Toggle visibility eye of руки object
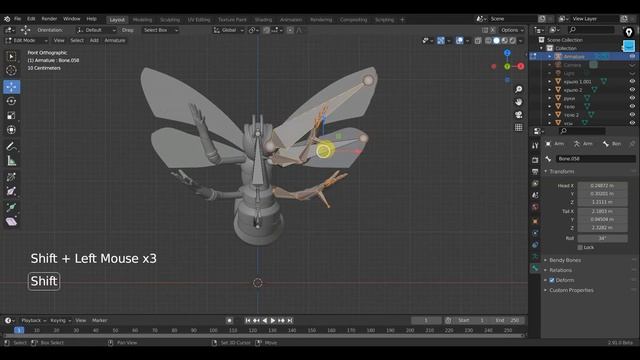The height and width of the screenshot is (360, 640). click(x=632, y=98)
